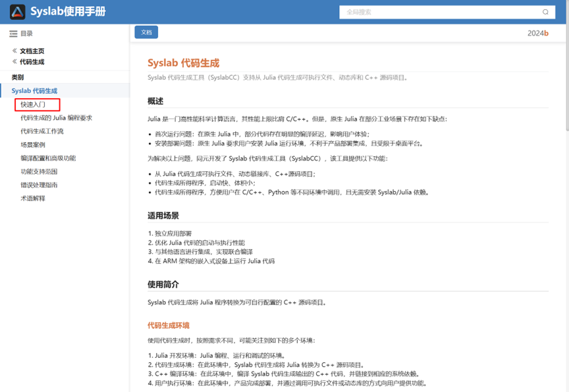Image resolution: width=569 pixels, height=392 pixels.
Task: Open 术语解释 in sidebar
Action: pos(33,198)
